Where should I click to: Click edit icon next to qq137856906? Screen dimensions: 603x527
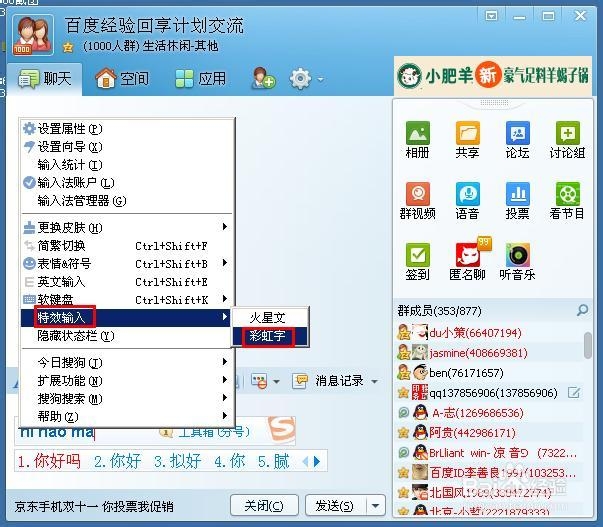coord(574,393)
